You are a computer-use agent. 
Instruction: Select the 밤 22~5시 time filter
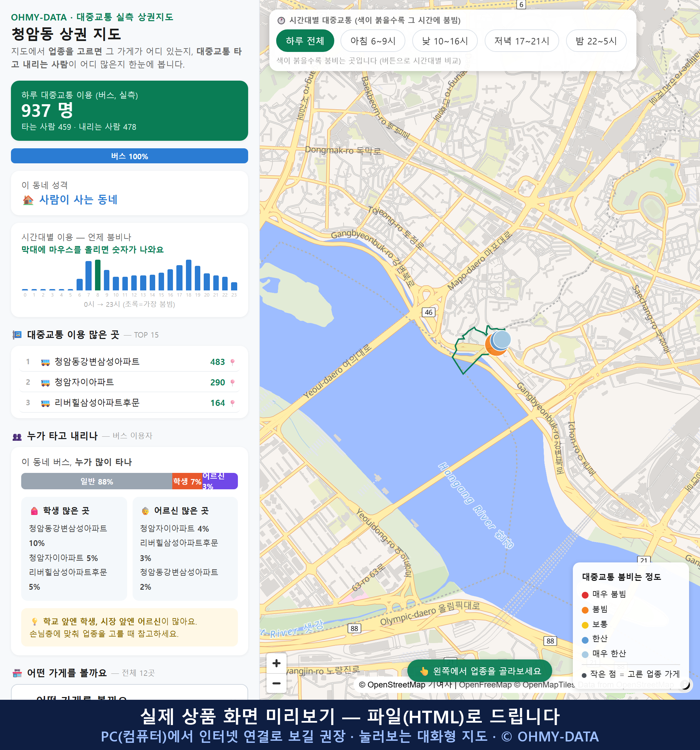tap(596, 41)
